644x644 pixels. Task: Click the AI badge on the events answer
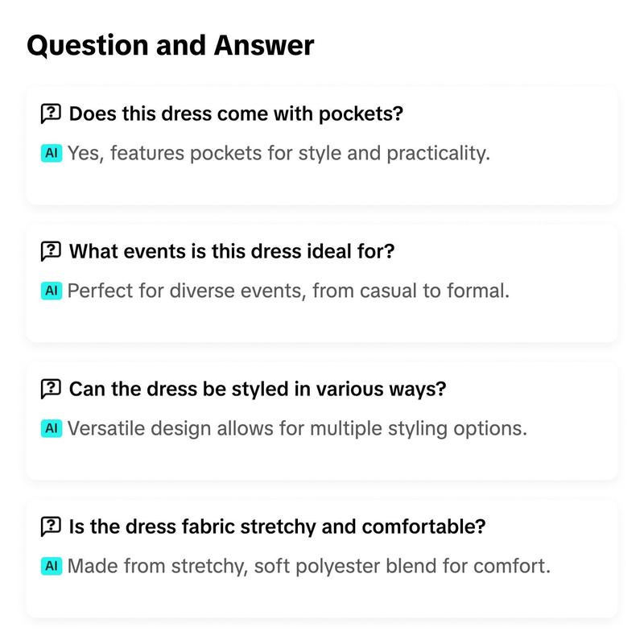pyautogui.click(x=52, y=291)
